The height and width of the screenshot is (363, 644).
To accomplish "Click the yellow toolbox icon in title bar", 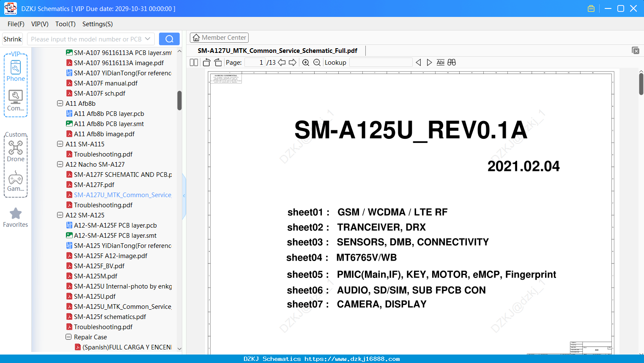I will pyautogui.click(x=591, y=8).
